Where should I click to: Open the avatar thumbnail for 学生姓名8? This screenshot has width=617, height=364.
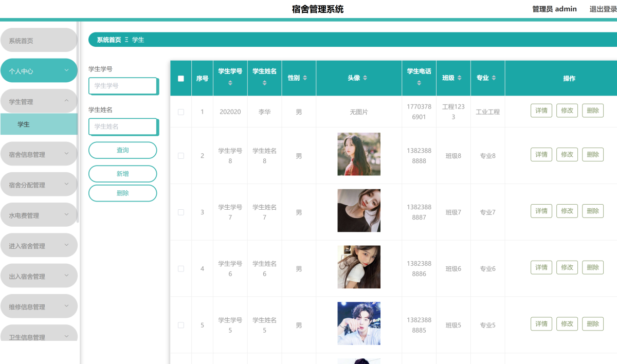[x=359, y=154]
